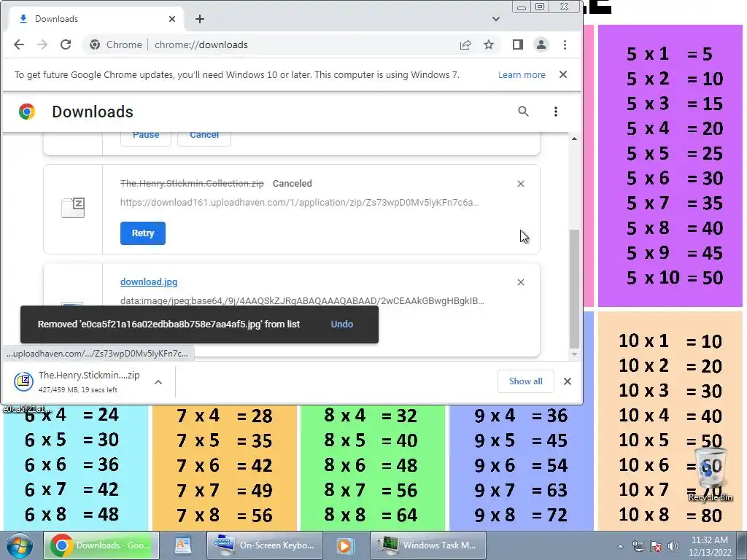The height and width of the screenshot is (560, 747).
Task: Open the download.jpg file link
Action: [x=149, y=282]
